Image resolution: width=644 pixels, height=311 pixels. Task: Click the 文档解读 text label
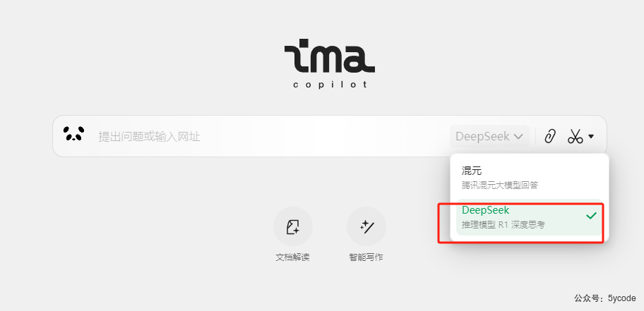click(x=292, y=257)
